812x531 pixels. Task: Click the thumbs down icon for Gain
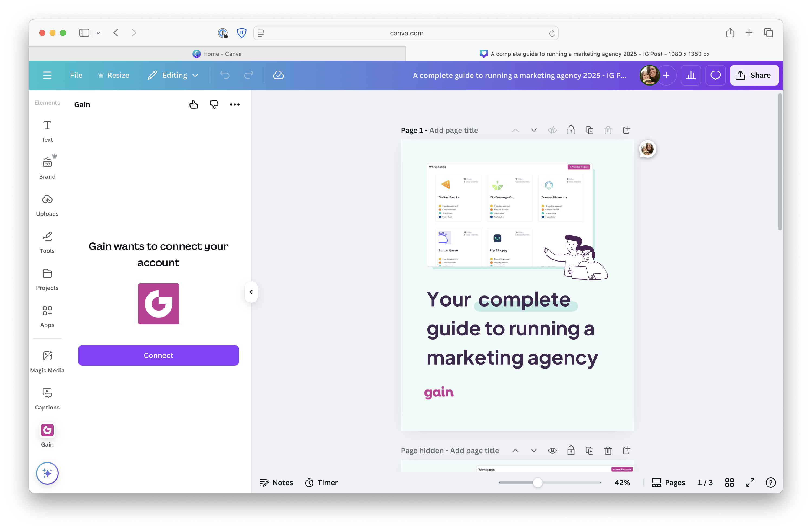[214, 105]
